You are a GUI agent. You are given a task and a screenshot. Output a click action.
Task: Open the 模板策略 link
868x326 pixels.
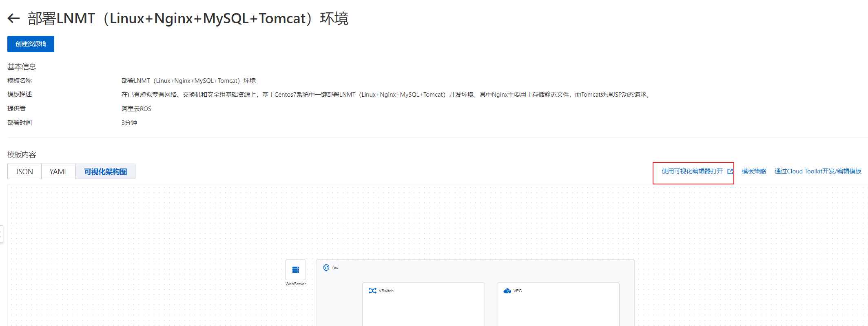[754, 171]
